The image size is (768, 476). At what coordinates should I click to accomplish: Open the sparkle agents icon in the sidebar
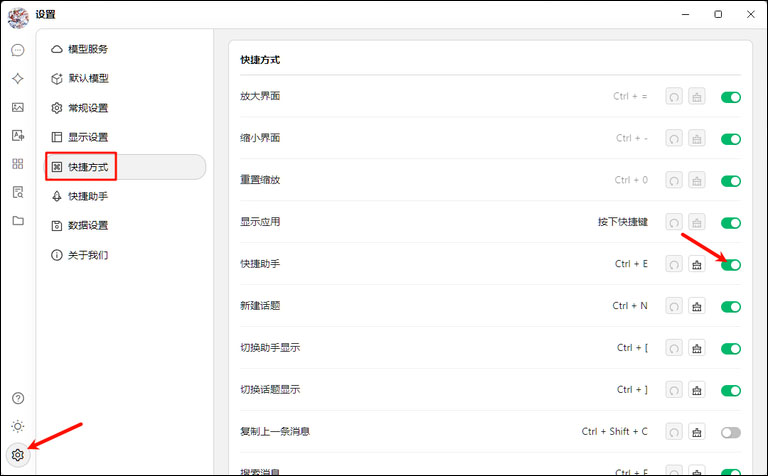click(x=18, y=79)
